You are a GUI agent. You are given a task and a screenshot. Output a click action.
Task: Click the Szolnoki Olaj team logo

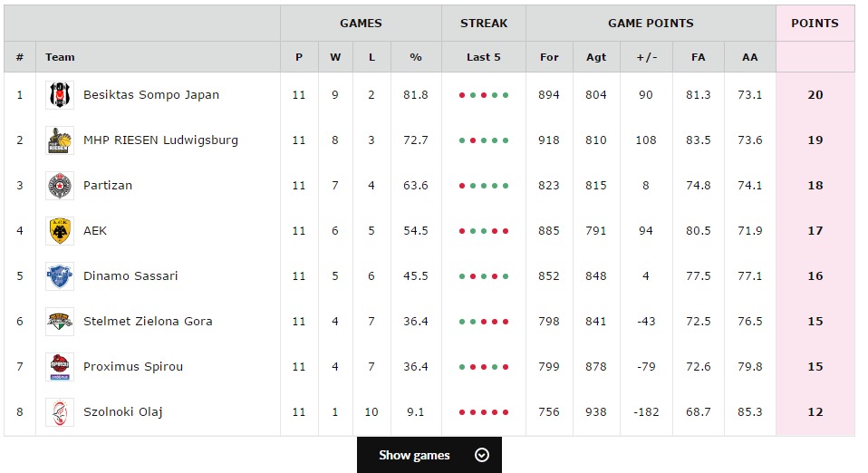[x=60, y=412]
